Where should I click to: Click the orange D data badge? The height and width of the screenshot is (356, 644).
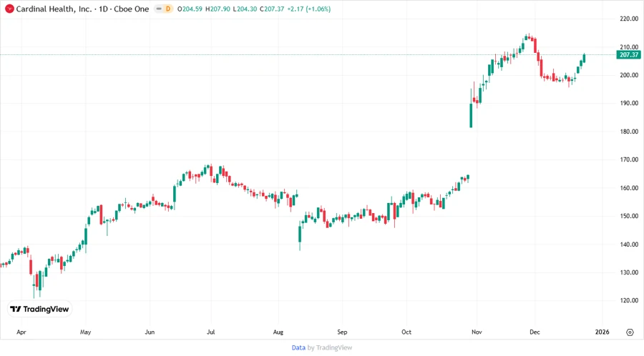168,9
